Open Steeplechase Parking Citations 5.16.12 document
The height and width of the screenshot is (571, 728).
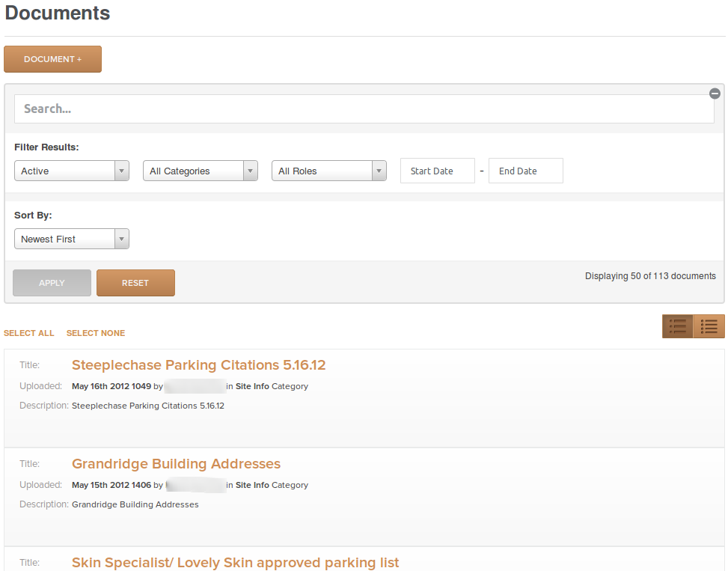(199, 365)
